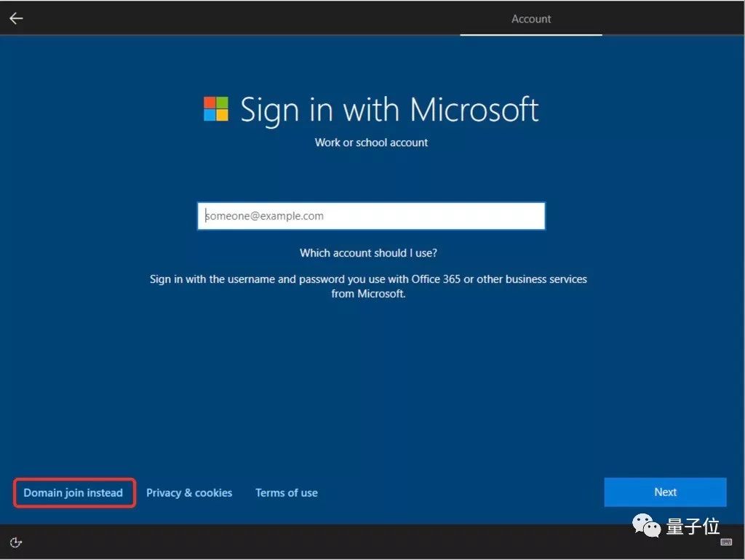Open the Ease of Access icon

coord(15,542)
